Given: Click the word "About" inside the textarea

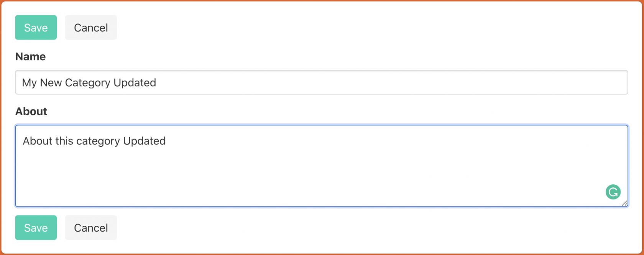Looking at the screenshot, I should (37, 141).
